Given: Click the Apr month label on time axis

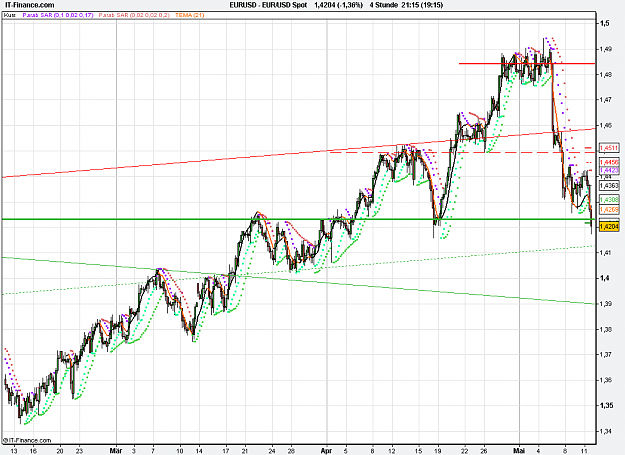Looking at the screenshot, I should 326,451.
